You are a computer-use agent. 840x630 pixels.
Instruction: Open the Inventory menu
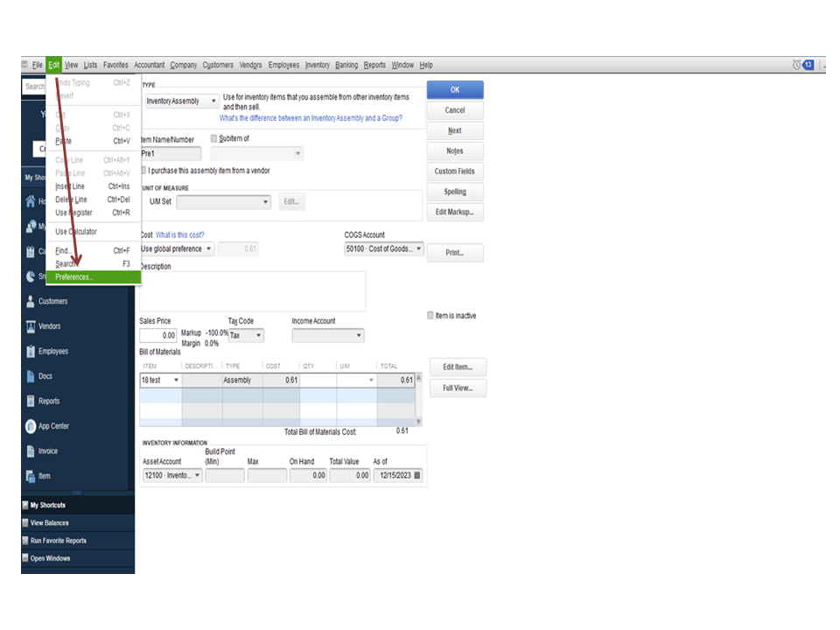tap(318, 65)
